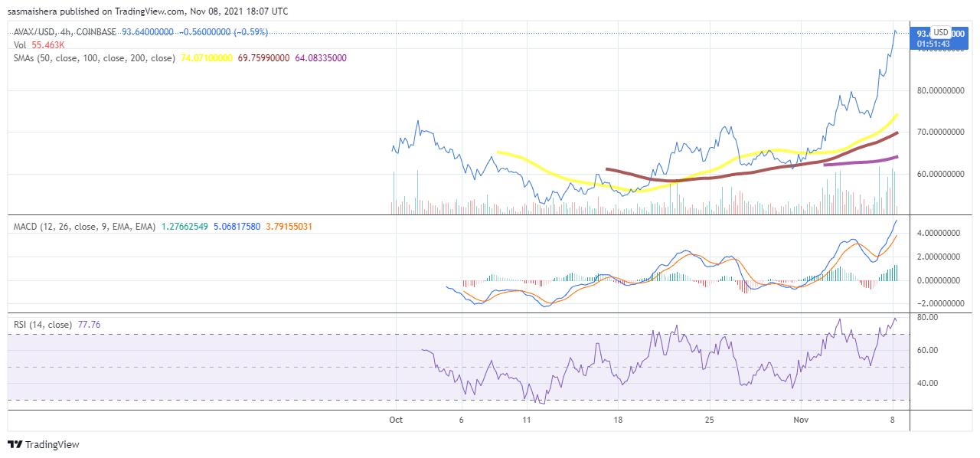
Task: Click the yellow SMA value 74.07100000
Action: point(205,58)
